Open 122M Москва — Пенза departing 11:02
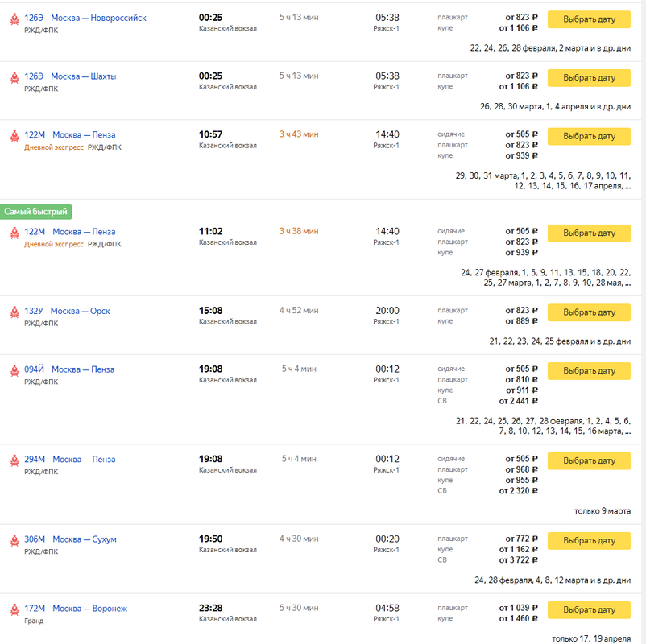 [x=69, y=231]
